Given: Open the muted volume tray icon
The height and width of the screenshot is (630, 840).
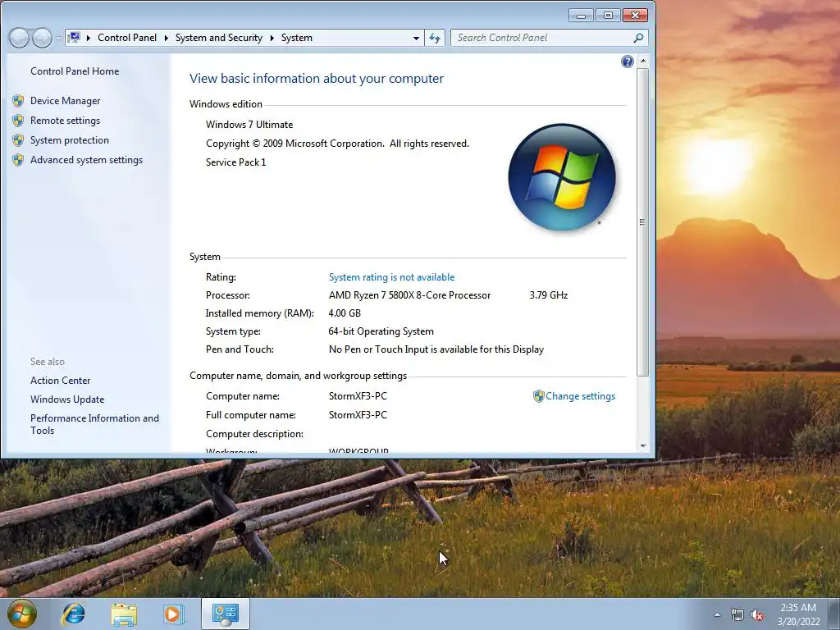Looking at the screenshot, I should (757, 614).
